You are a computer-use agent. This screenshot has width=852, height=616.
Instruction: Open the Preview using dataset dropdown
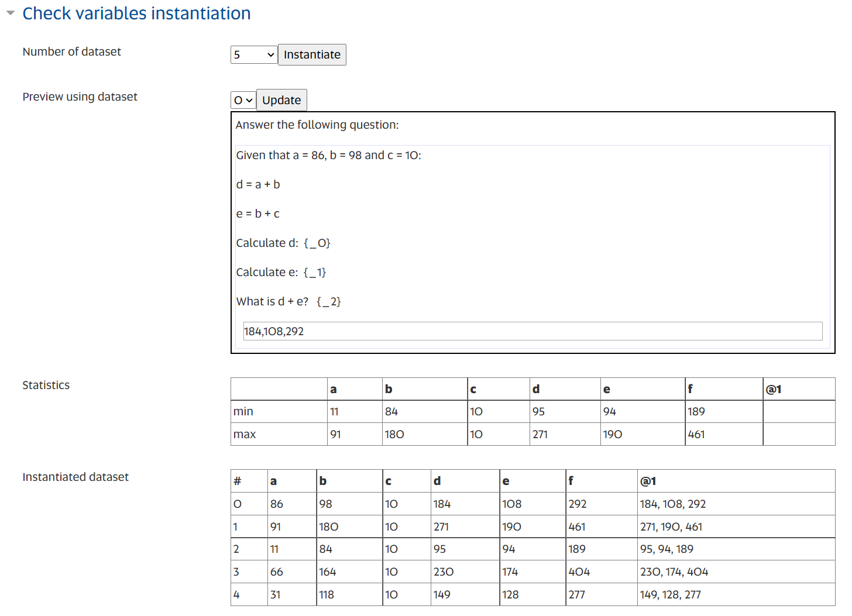pyautogui.click(x=243, y=100)
